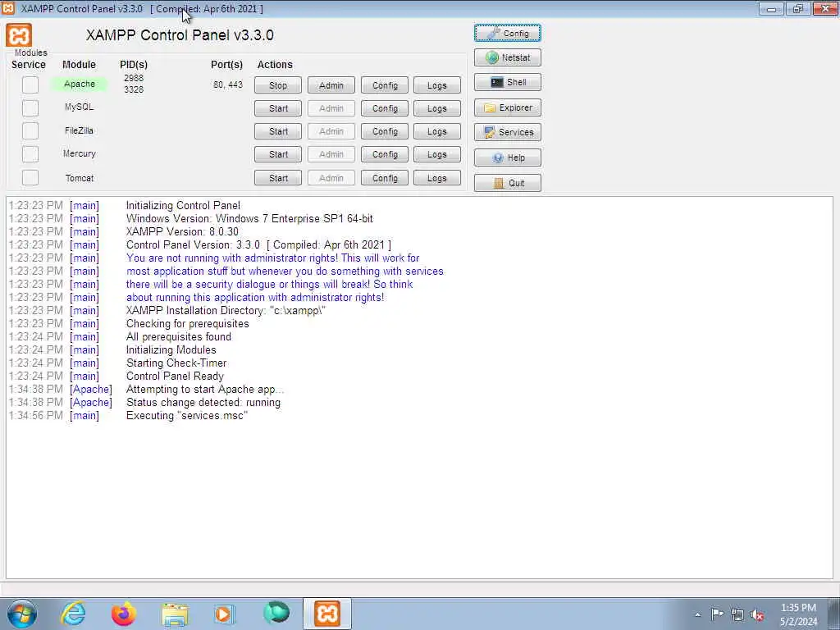Click log line "Attempting to start Apache app..."
The width and height of the screenshot is (840, 630).
204,390
